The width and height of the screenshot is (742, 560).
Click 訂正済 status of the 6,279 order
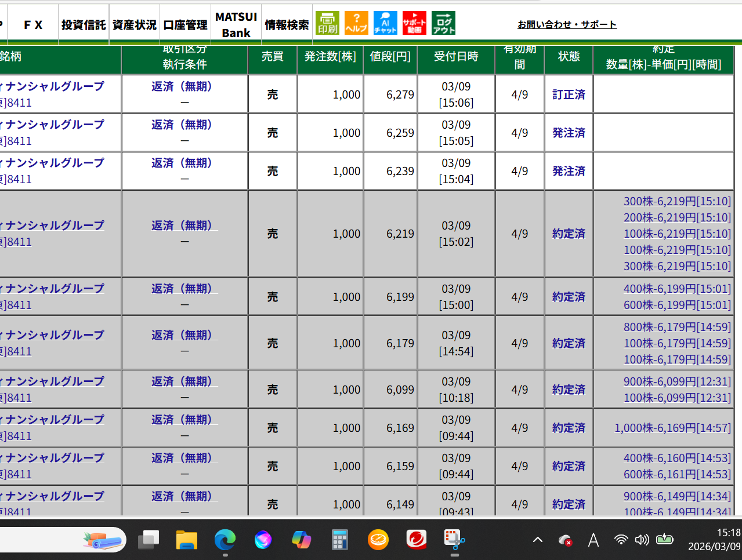click(569, 94)
